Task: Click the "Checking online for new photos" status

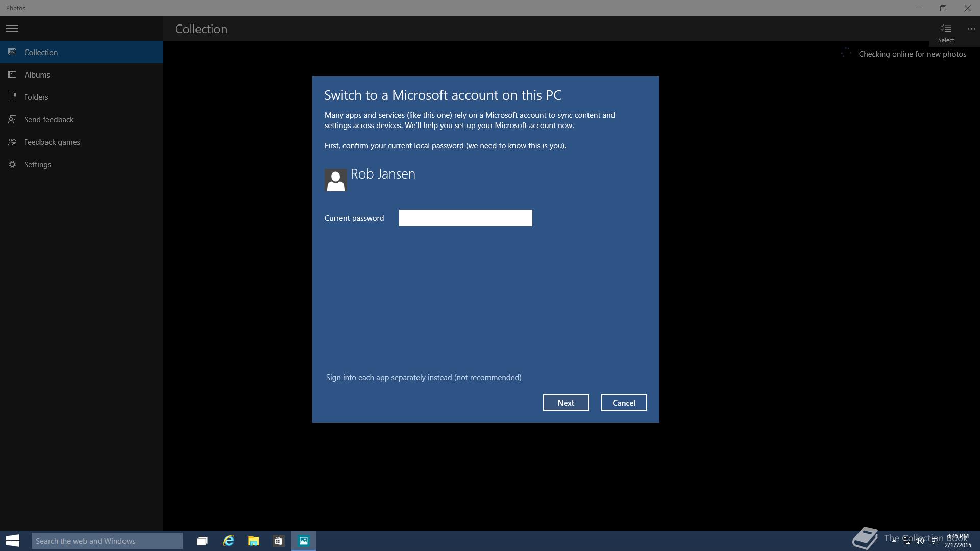Action: coord(912,54)
